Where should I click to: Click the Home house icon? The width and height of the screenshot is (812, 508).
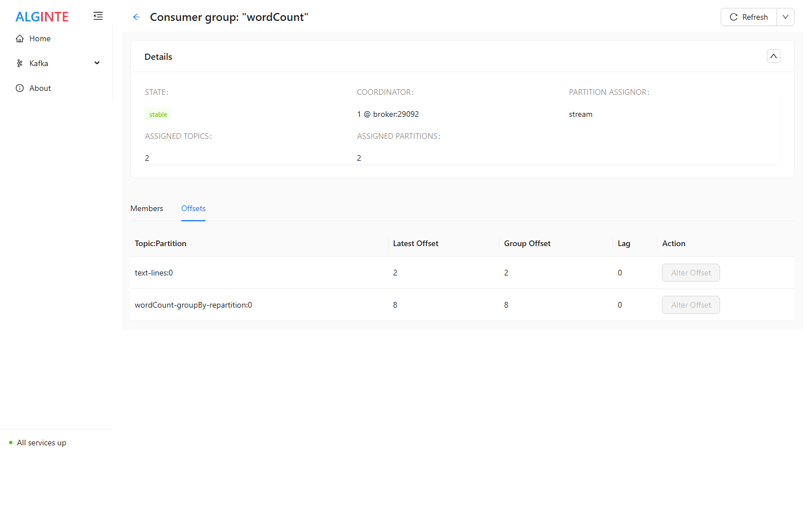click(x=20, y=38)
